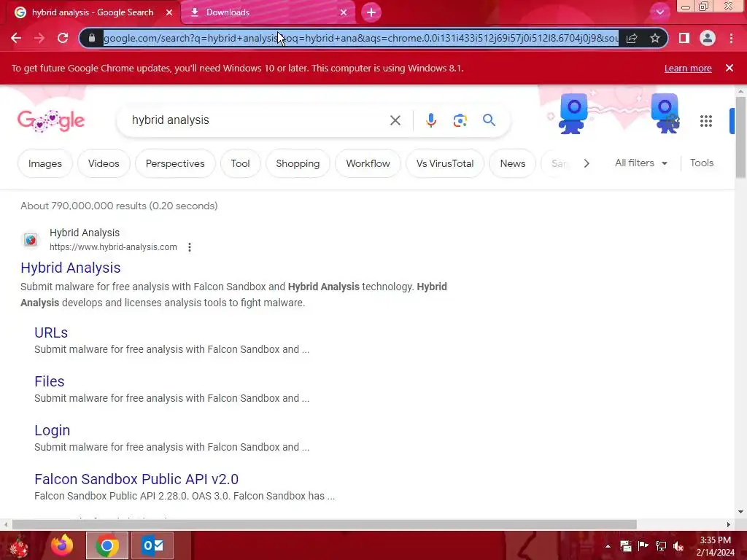Bookmark this page with the star icon
This screenshot has height=560, width=747.
[655, 38]
